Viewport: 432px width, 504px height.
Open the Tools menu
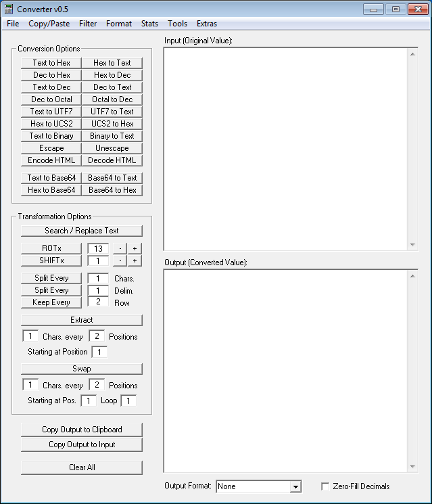(177, 24)
